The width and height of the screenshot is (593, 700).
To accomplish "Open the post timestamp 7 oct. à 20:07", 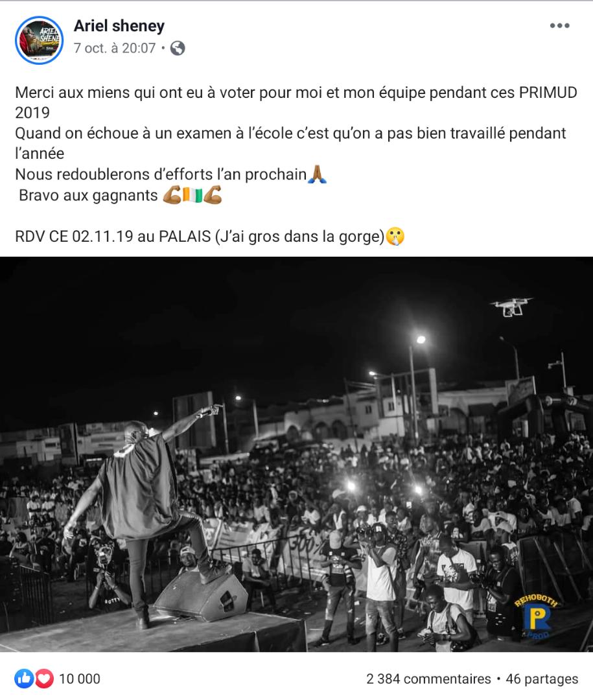I will pyautogui.click(x=115, y=48).
